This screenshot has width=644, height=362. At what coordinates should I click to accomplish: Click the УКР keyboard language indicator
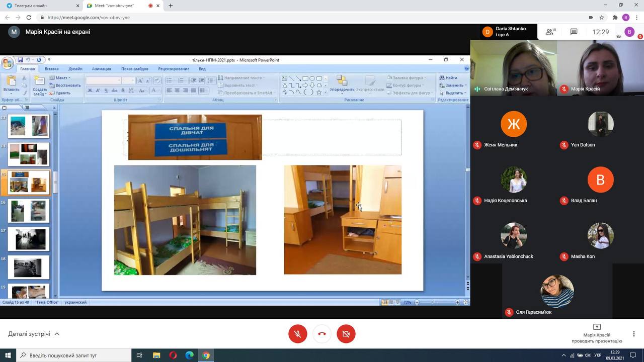point(598,355)
